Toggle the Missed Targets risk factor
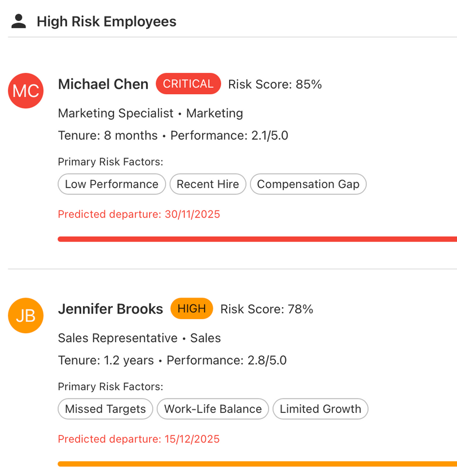The width and height of the screenshot is (457, 476). 105,409
